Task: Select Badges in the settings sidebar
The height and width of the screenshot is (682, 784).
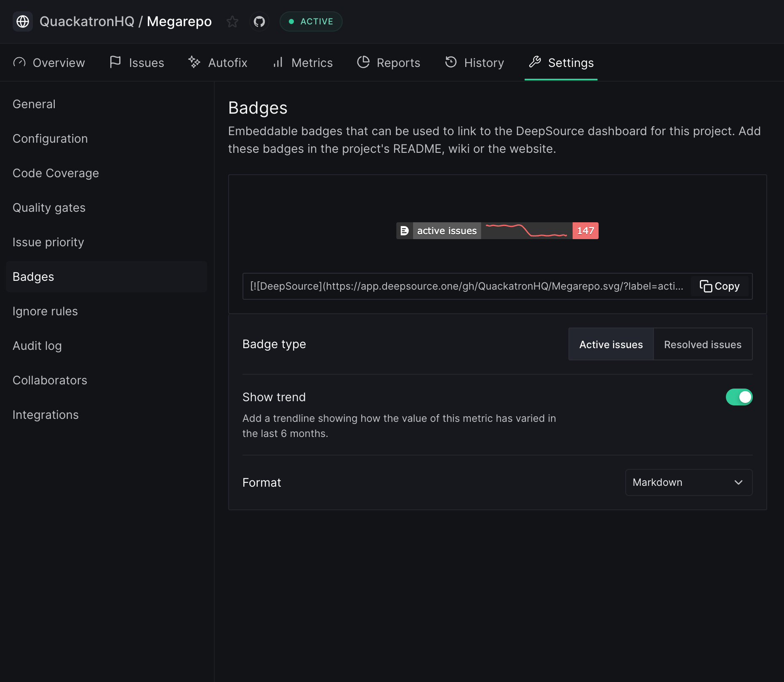Action: [107, 277]
